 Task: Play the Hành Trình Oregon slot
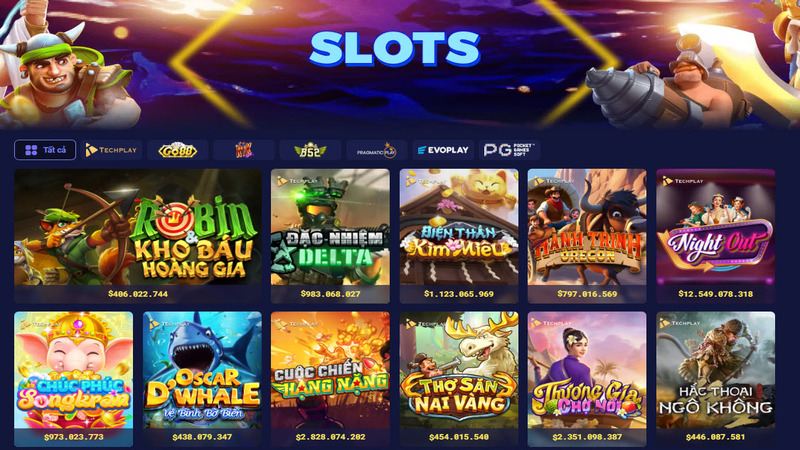coord(587,236)
